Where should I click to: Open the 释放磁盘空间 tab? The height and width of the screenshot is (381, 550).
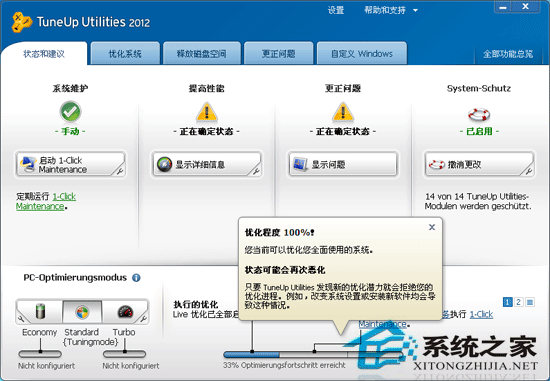click(202, 54)
